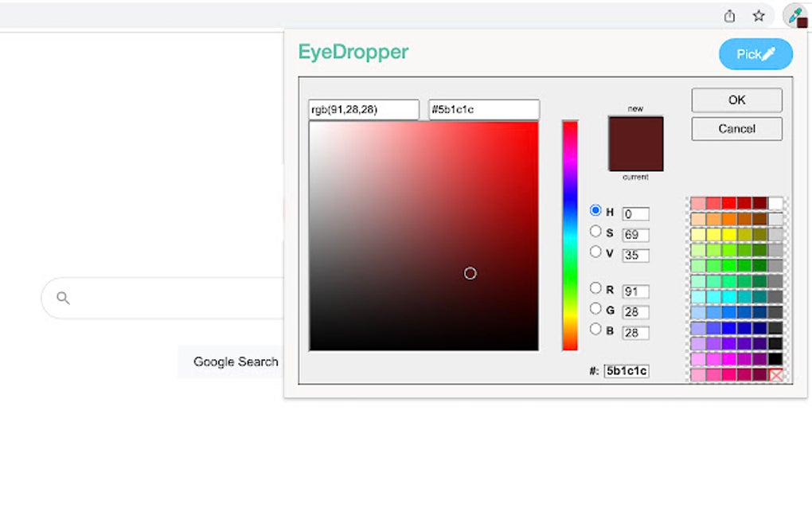Screen dimensions: 812x508
Task: Click the S value field showing 69
Action: coord(634,234)
